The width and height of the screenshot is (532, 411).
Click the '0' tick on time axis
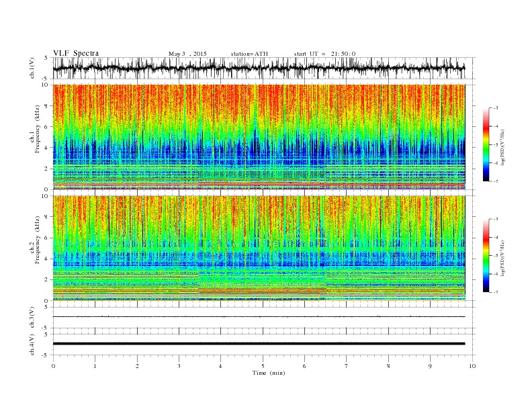53,366
